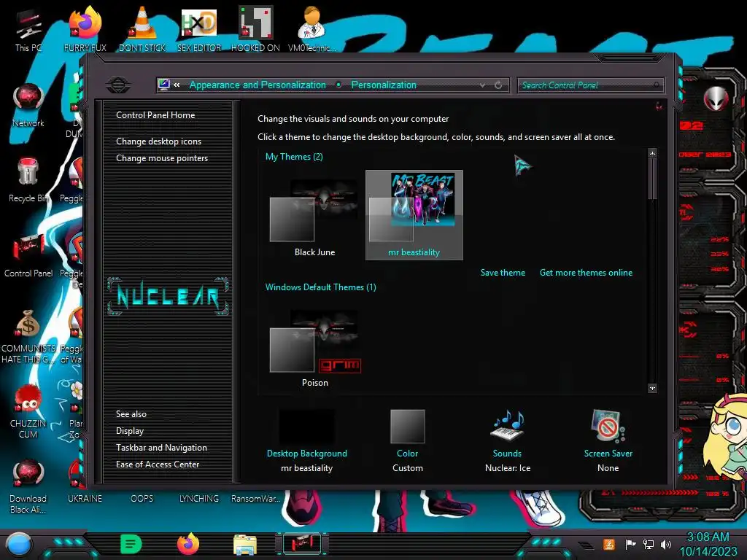The width and height of the screenshot is (747, 560).
Task: Open the Color settings swatch
Action: [407, 441]
